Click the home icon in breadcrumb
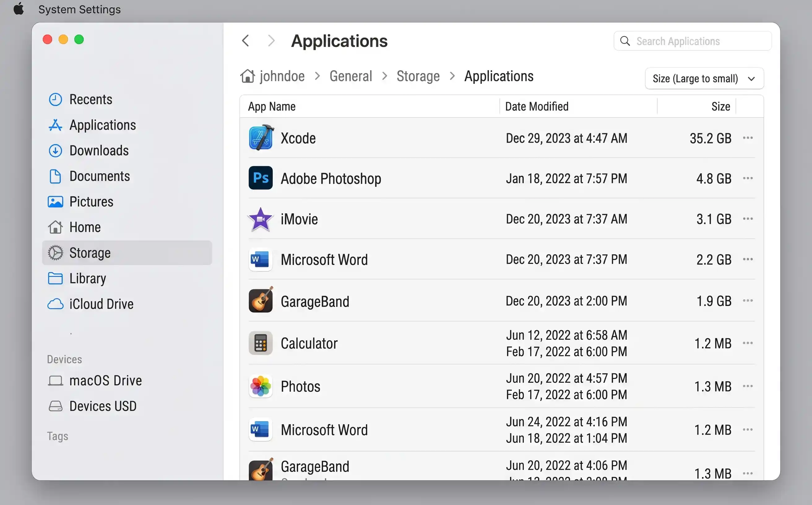The image size is (812, 505). click(248, 76)
